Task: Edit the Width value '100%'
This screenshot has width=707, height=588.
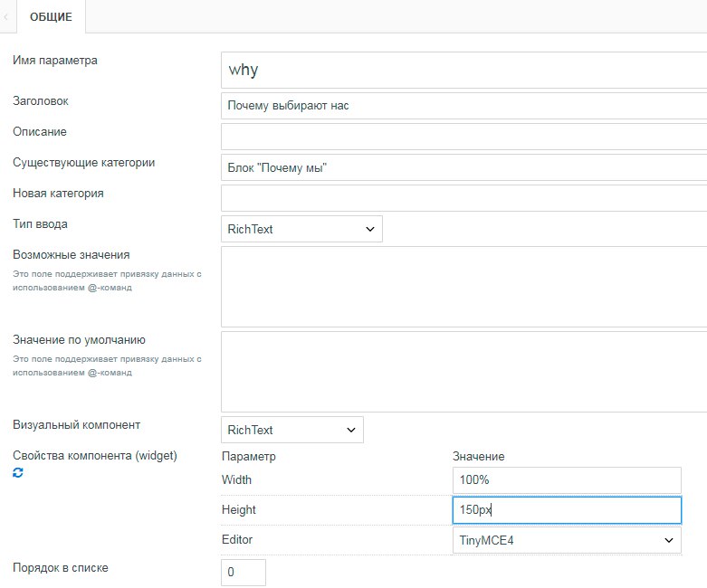Action: [567, 479]
